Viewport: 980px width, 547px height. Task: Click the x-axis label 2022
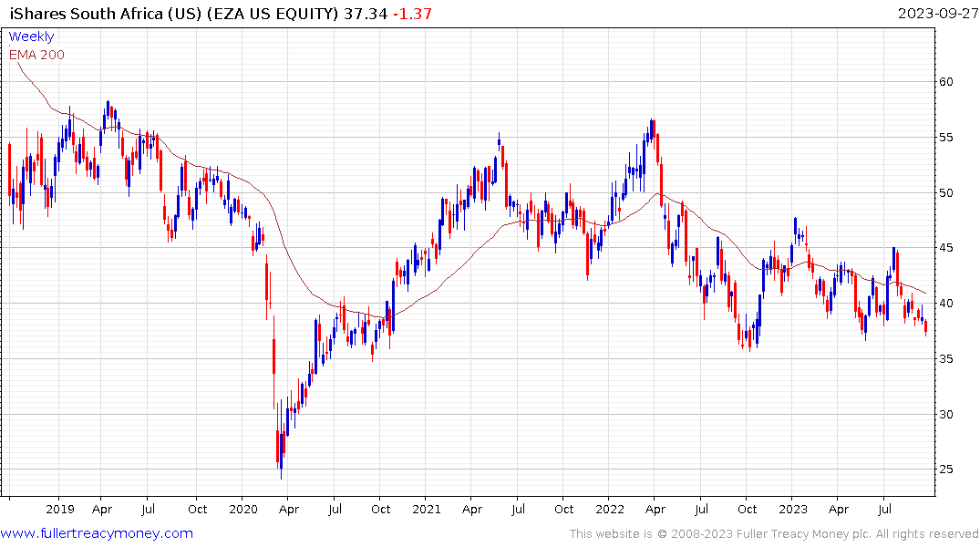(x=609, y=510)
